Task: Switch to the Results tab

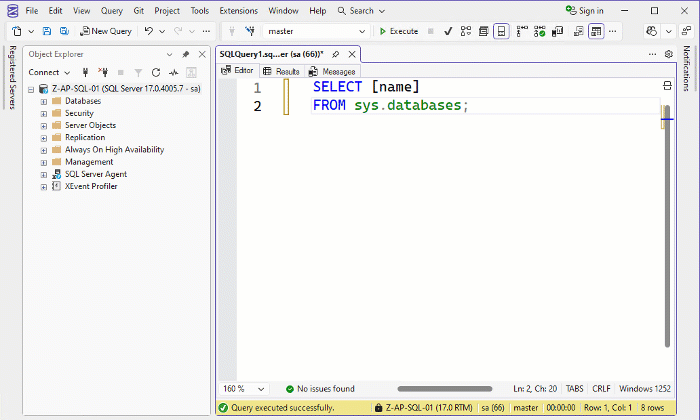Action: pos(281,71)
